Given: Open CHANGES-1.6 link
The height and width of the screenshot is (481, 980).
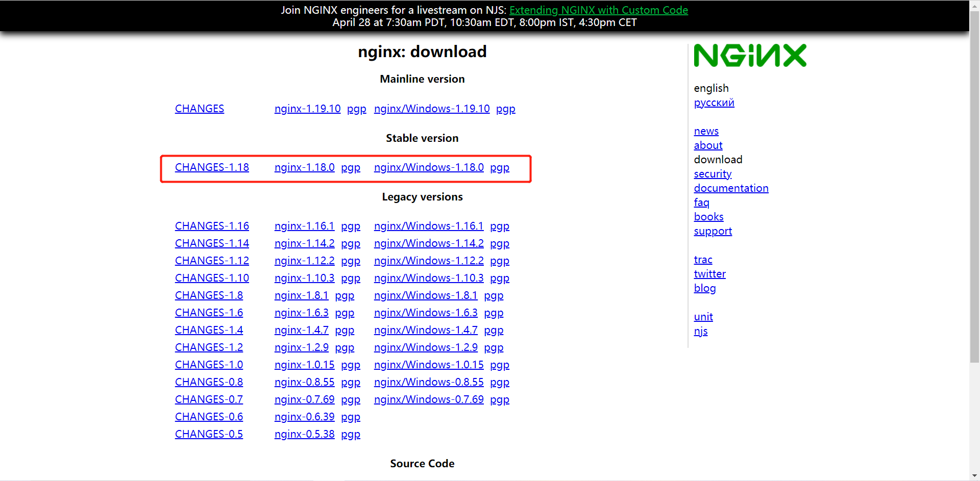Looking at the screenshot, I should (x=209, y=313).
